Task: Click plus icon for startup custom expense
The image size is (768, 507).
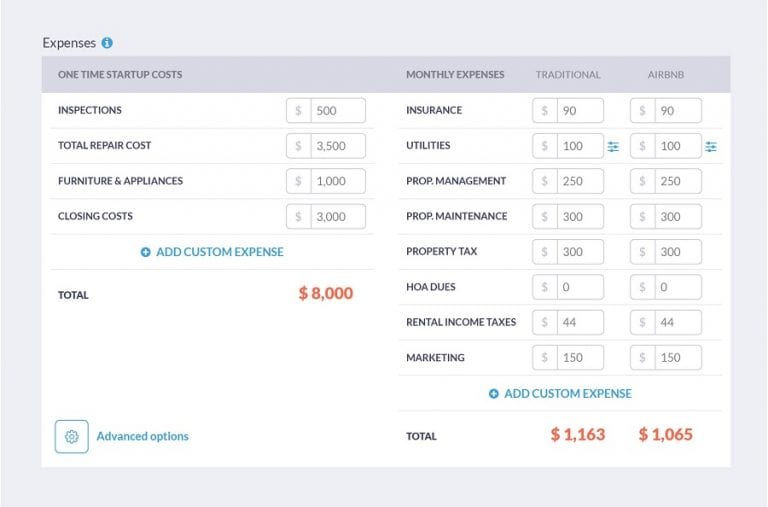Action: click(x=146, y=252)
